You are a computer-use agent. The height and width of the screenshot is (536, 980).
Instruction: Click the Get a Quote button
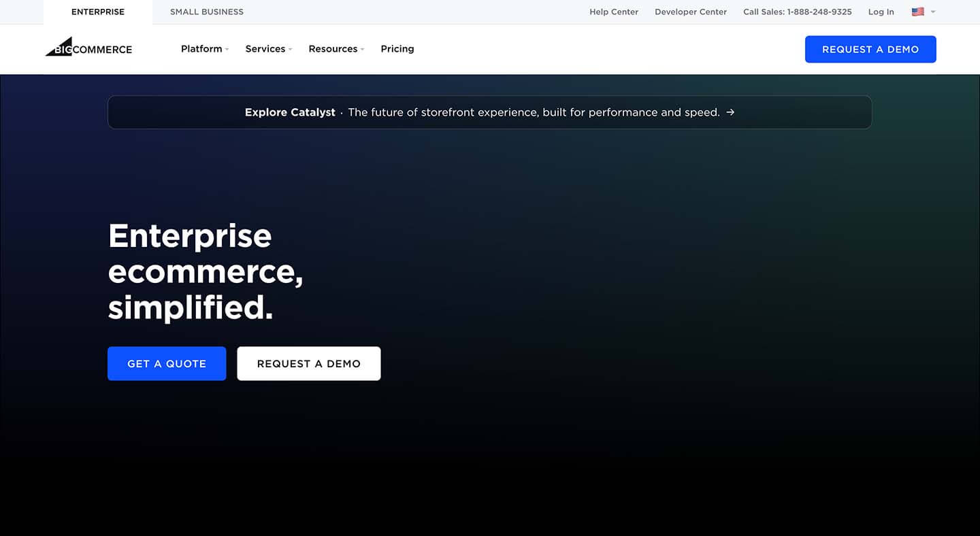167,364
